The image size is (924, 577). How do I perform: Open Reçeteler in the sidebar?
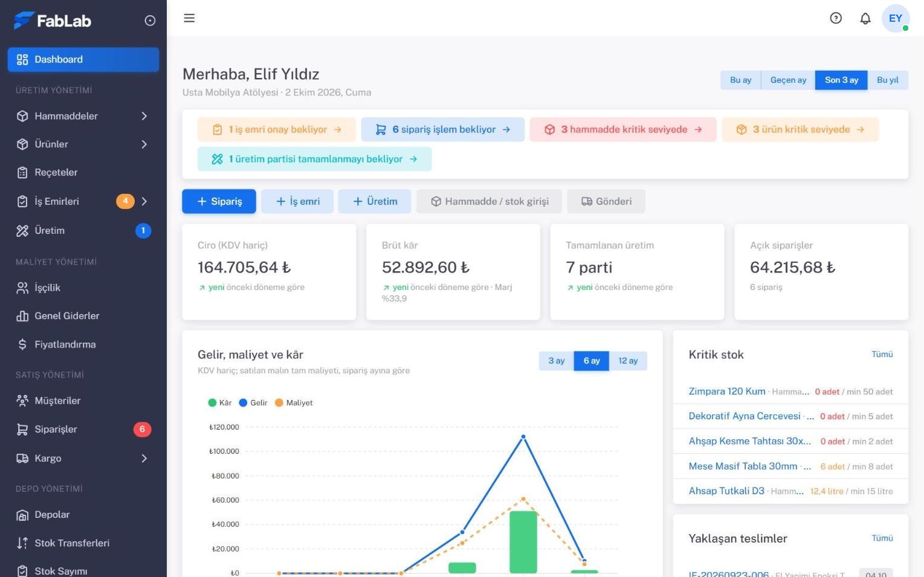coord(83,172)
